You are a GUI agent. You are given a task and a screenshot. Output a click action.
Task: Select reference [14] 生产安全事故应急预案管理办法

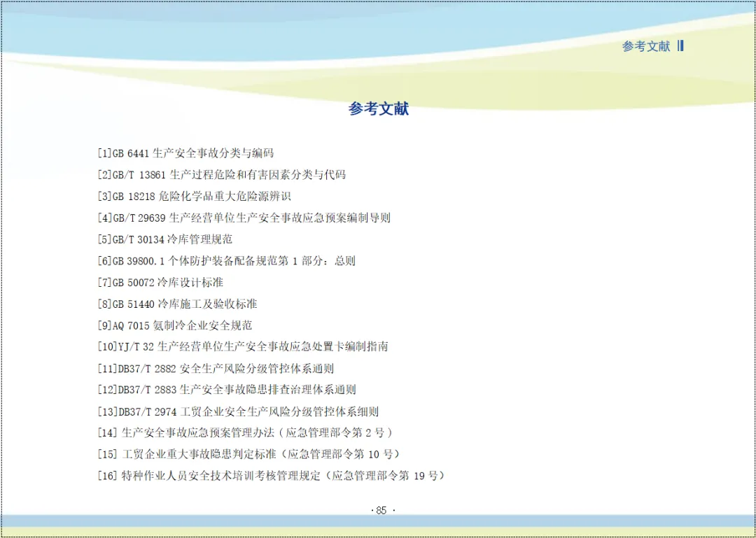[245, 433]
